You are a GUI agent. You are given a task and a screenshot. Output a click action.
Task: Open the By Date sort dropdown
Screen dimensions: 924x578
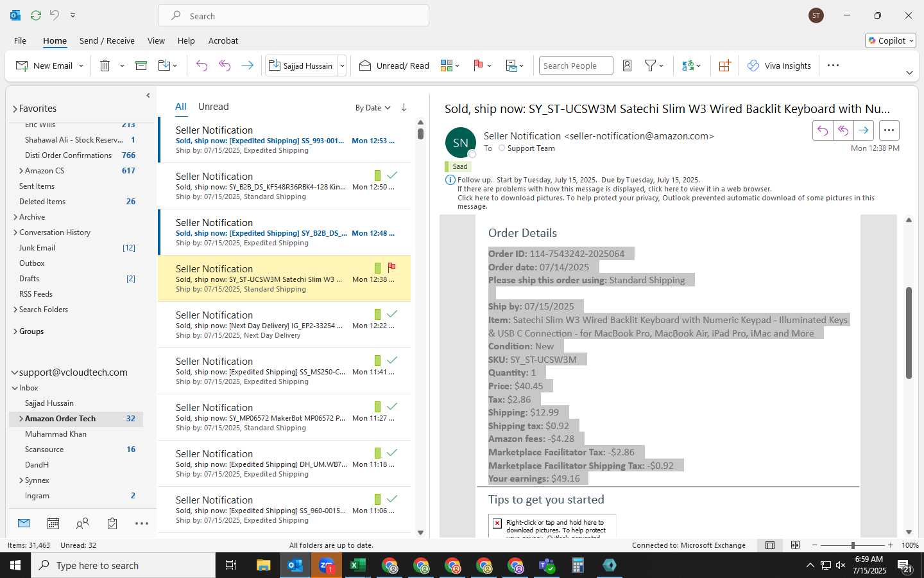pos(373,108)
